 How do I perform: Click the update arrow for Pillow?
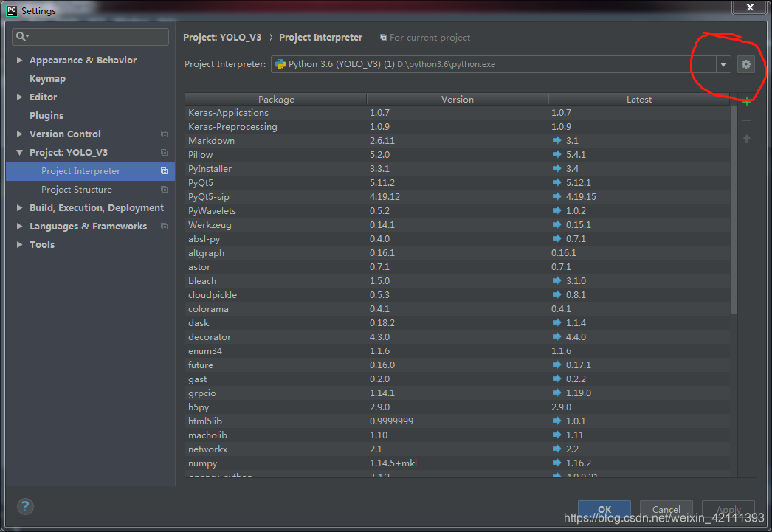click(x=556, y=154)
